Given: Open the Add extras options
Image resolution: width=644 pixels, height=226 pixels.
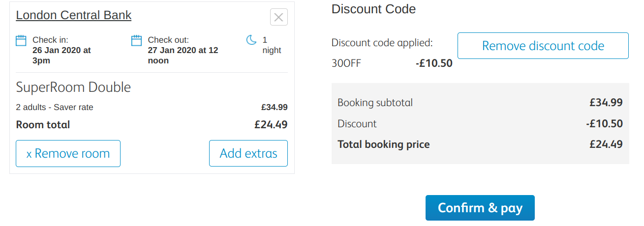Looking at the screenshot, I should point(248,153).
